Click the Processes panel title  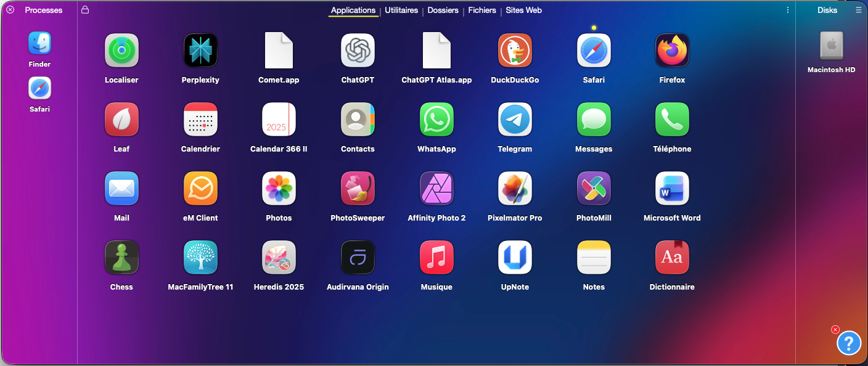(44, 10)
